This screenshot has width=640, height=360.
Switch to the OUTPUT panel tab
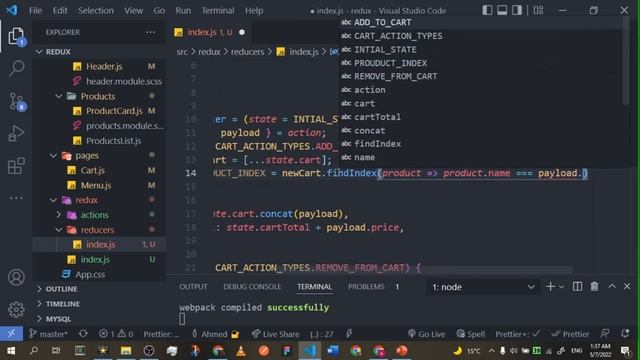193,287
